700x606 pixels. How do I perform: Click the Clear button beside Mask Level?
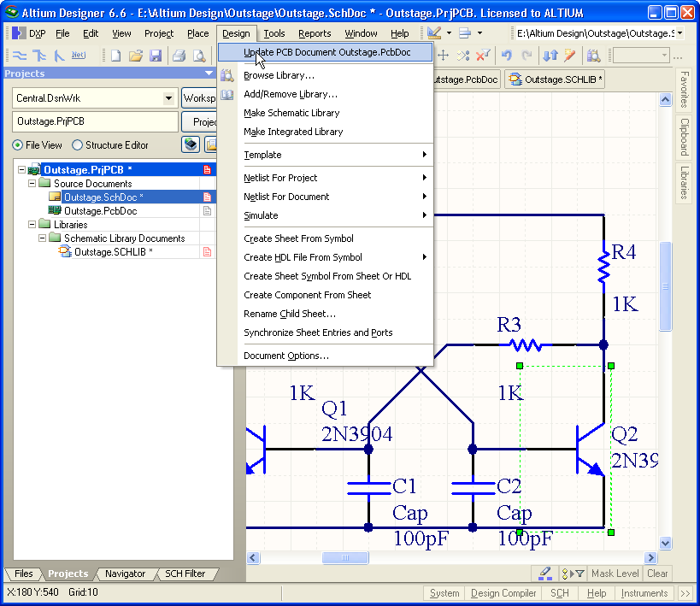[x=657, y=574]
